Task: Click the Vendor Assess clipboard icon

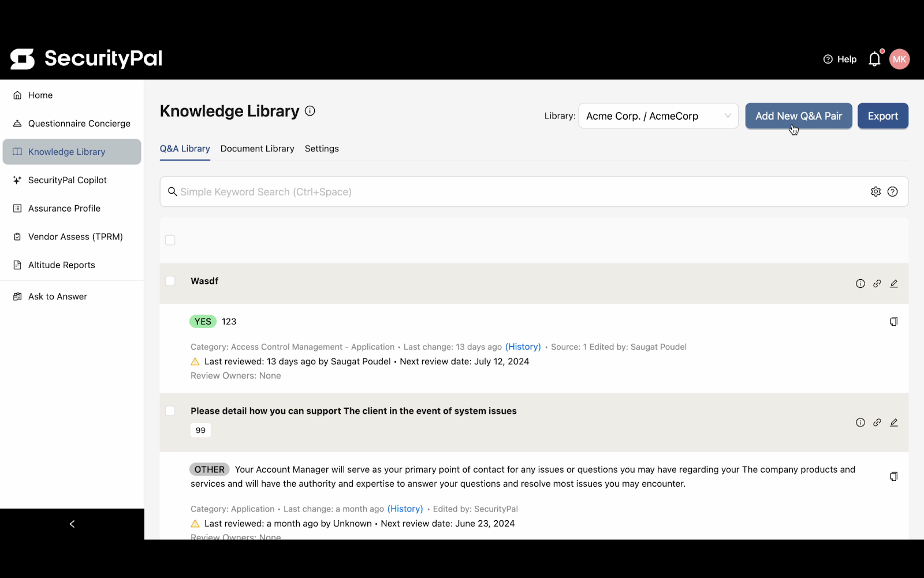Action: coord(17,237)
